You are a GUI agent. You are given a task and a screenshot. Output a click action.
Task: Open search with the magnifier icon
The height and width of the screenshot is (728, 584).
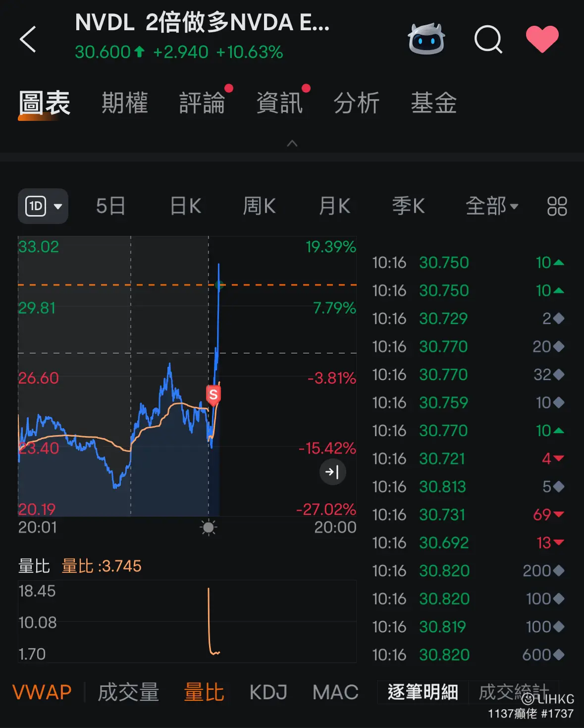coord(488,39)
